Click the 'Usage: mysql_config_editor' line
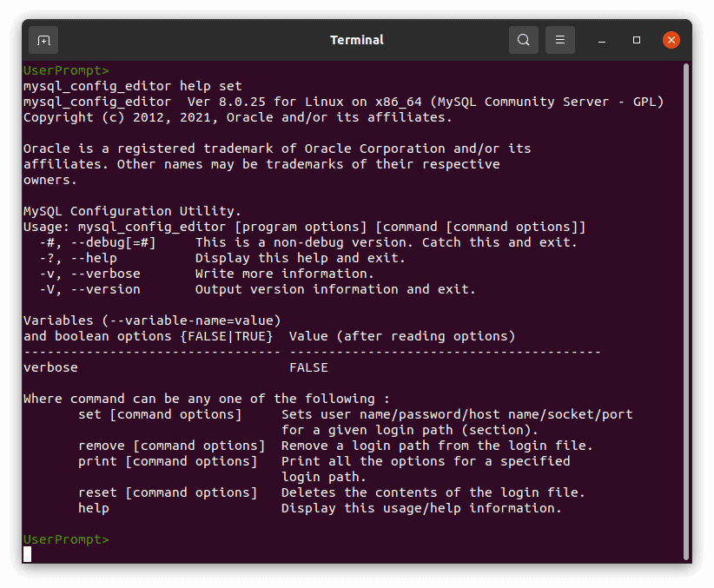714x588 pixels. 304,227
